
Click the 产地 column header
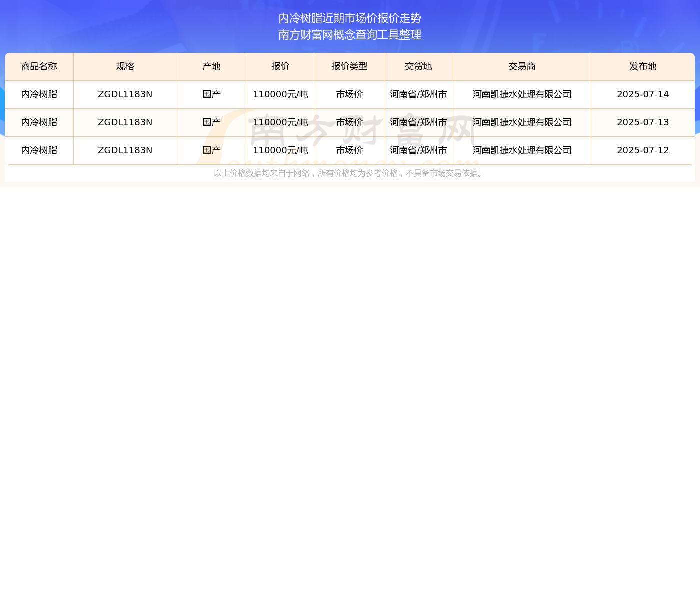[212, 67]
